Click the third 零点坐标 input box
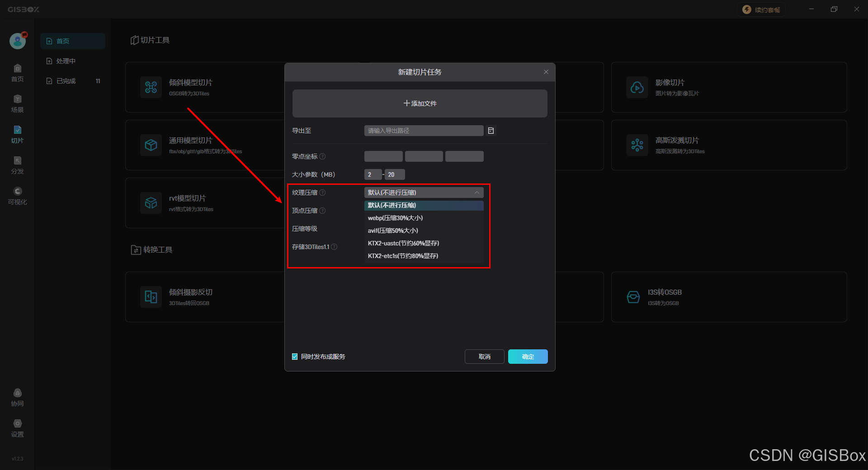Screen dimensions: 868x470 464,156
